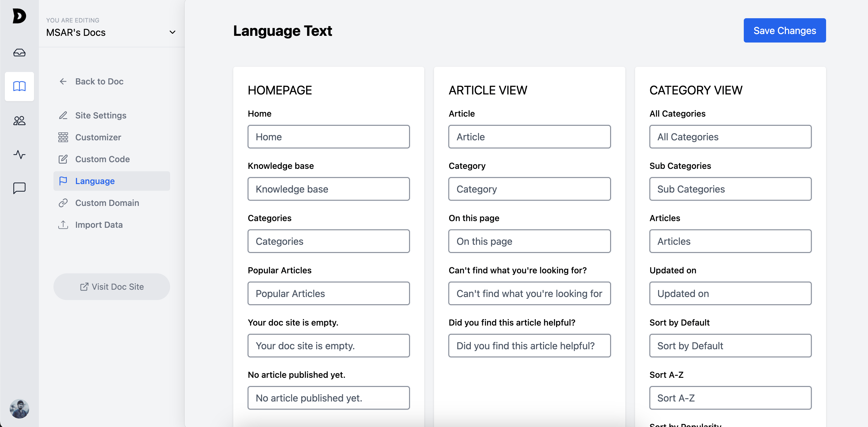The height and width of the screenshot is (427, 868).
Task: Click the inbox tray icon
Action: [x=19, y=53]
